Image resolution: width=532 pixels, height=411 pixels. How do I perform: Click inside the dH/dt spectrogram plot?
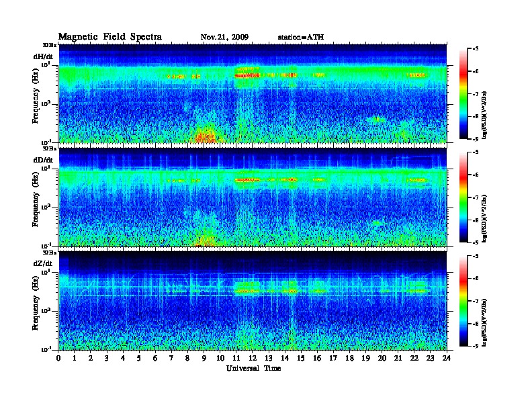[x=253, y=93]
